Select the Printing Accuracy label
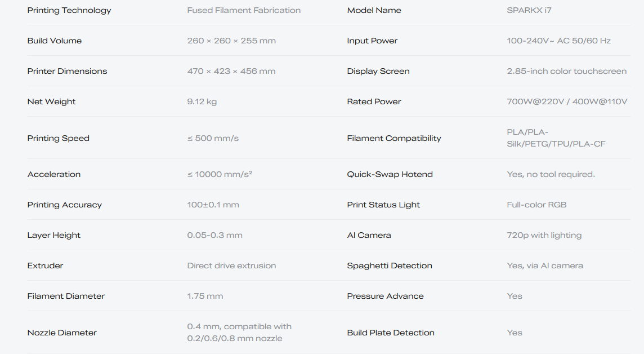 point(65,205)
